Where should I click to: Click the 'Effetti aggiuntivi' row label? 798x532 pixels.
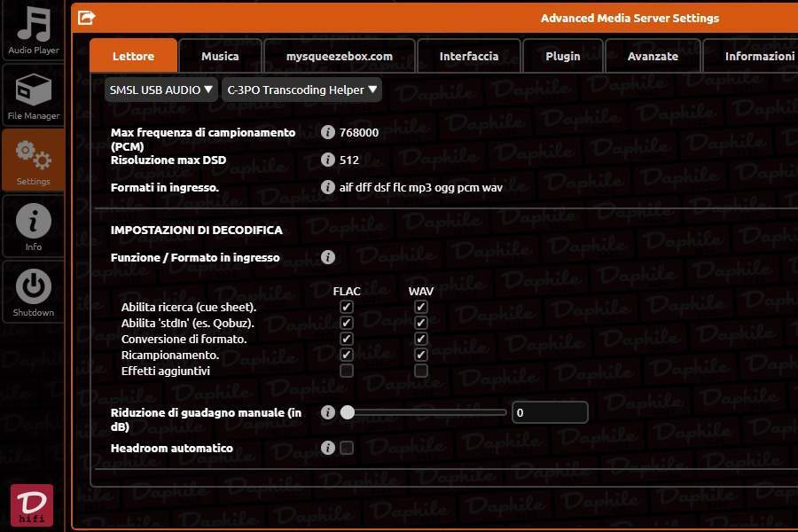click(x=166, y=372)
